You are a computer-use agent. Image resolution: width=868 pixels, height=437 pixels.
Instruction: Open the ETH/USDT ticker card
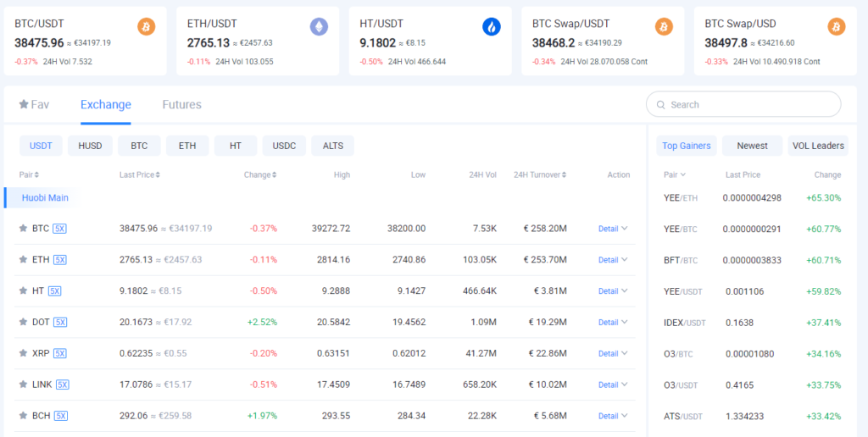pyautogui.click(x=258, y=41)
